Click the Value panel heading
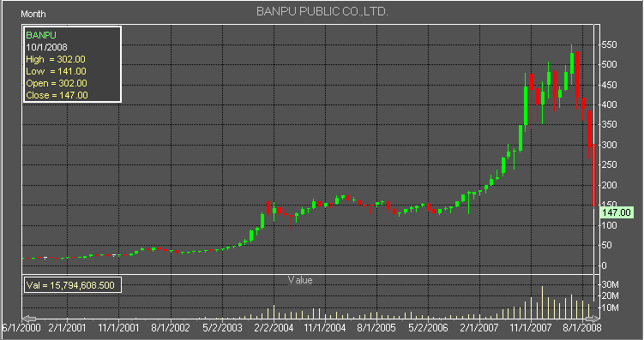644x340 pixels. click(x=300, y=280)
